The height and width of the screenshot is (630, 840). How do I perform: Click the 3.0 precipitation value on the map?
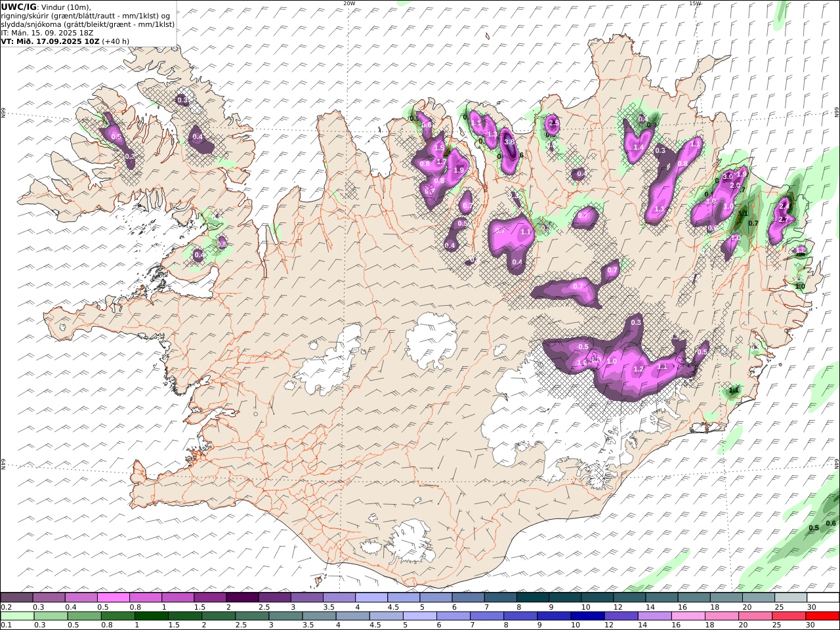(727, 177)
